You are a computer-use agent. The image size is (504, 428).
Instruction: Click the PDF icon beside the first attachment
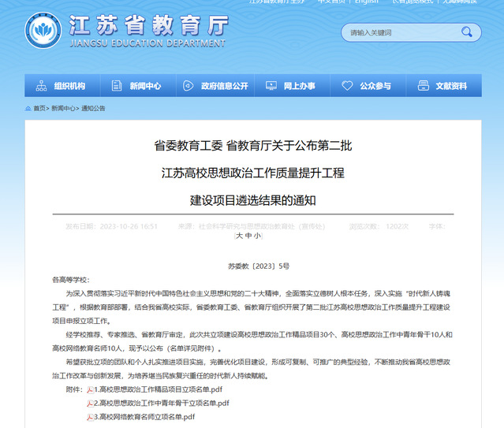point(90,389)
